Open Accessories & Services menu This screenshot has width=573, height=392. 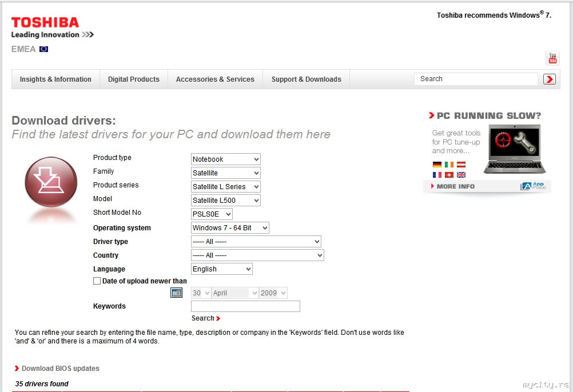215,79
